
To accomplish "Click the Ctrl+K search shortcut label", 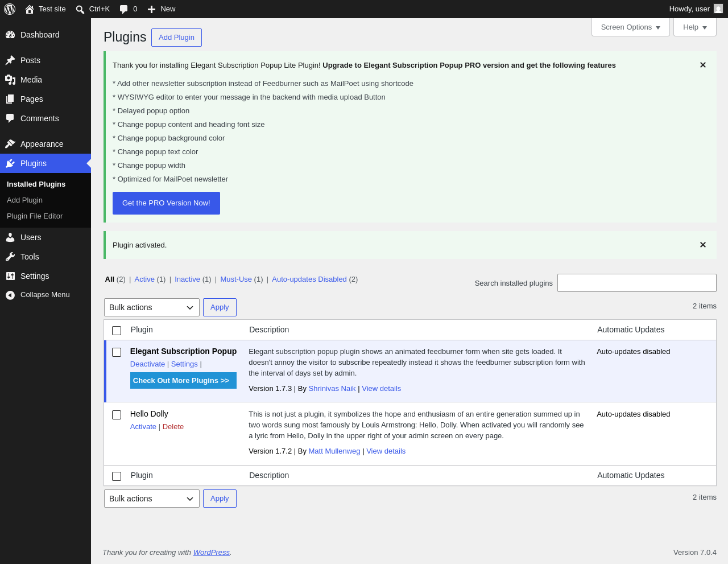I will point(100,9).
